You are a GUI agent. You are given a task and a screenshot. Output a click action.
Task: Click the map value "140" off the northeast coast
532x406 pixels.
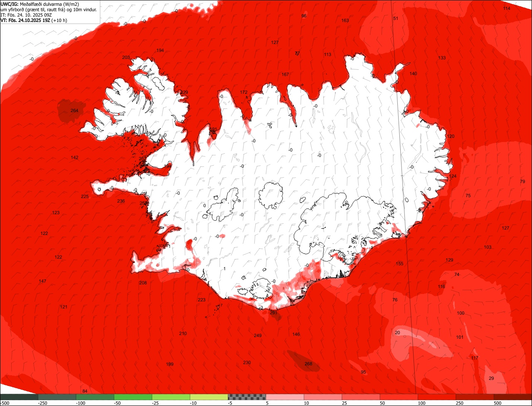point(413,74)
